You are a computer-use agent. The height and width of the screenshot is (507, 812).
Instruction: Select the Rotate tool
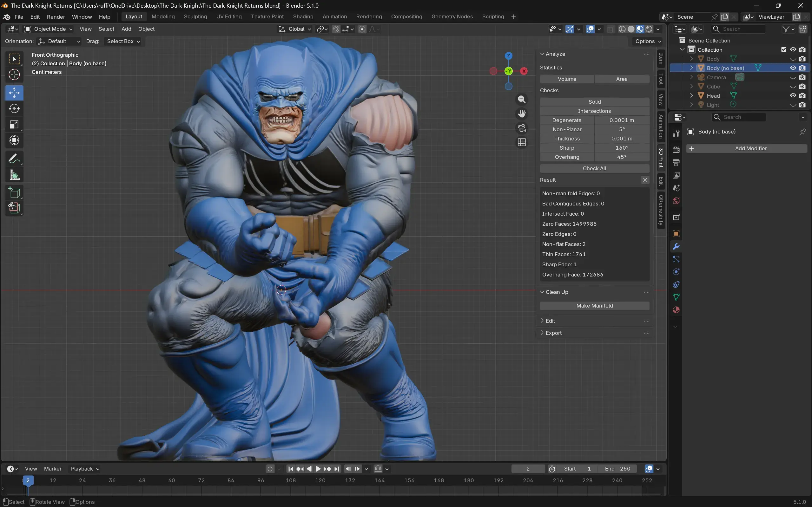pyautogui.click(x=14, y=109)
